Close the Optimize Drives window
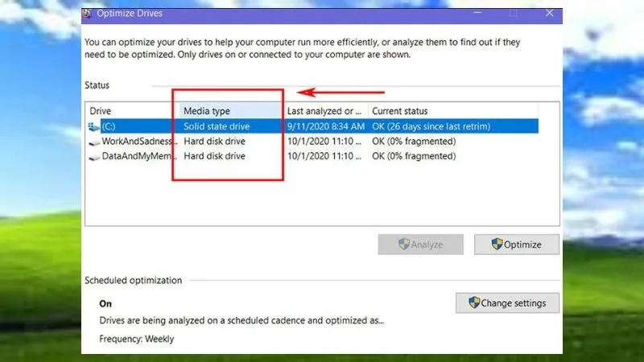Viewport: 644px width, 362px height. 550,13
